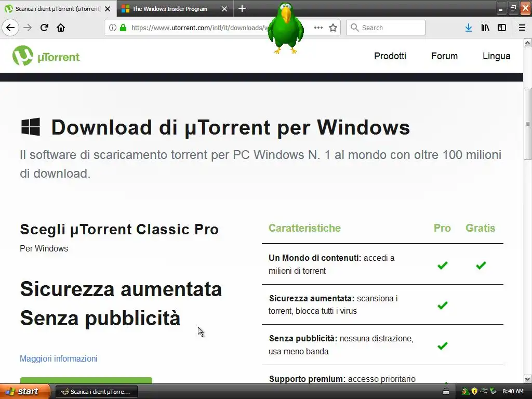
Task: Open the downloads arrow panel
Action: [469, 28]
